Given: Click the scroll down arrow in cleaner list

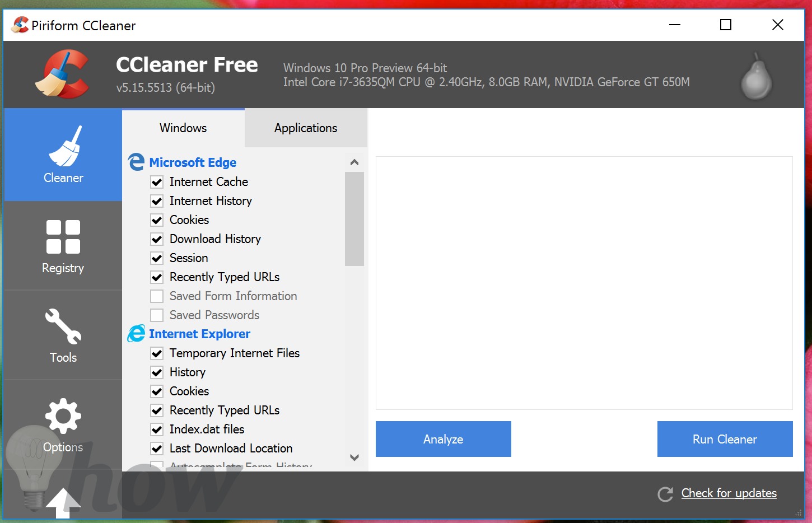Looking at the screenshot, I should click(354, 457).
